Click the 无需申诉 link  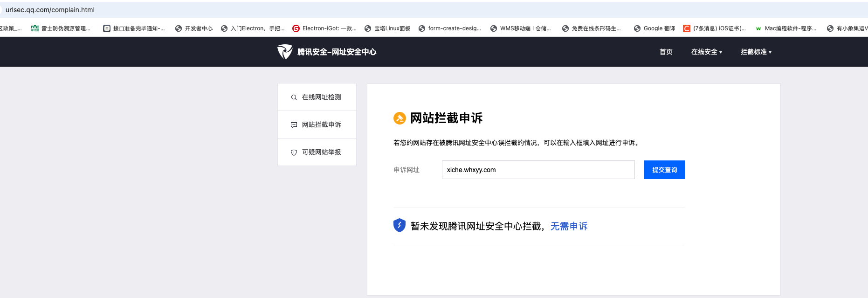(569, 226)
